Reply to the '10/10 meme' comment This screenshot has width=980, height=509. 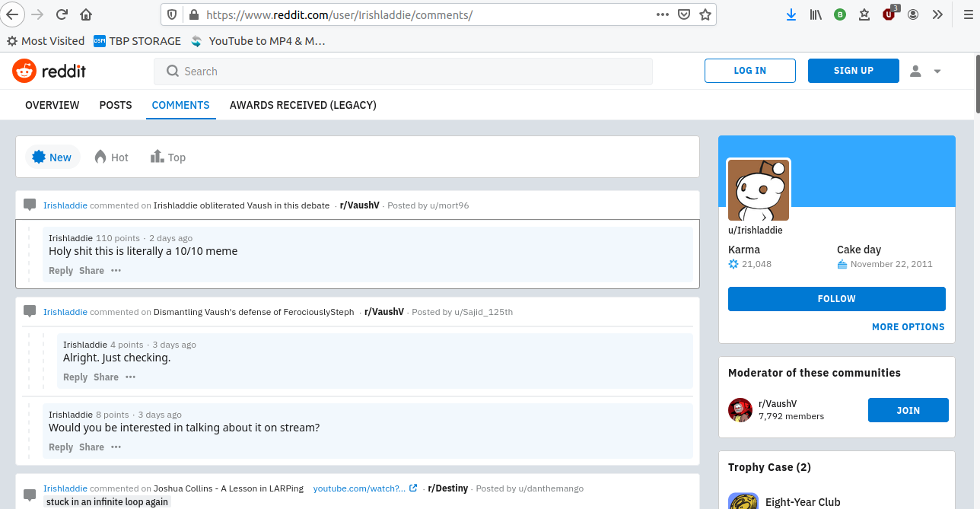(x=61, y=271)
